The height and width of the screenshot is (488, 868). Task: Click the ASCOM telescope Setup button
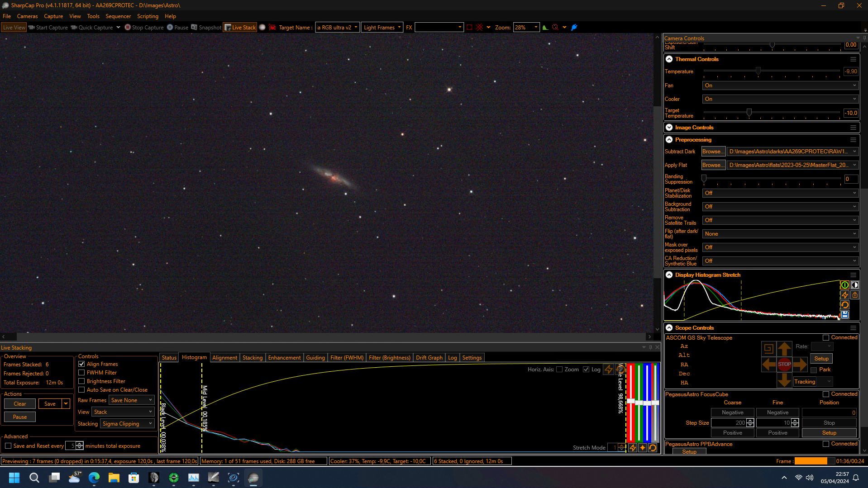[821, 358]
